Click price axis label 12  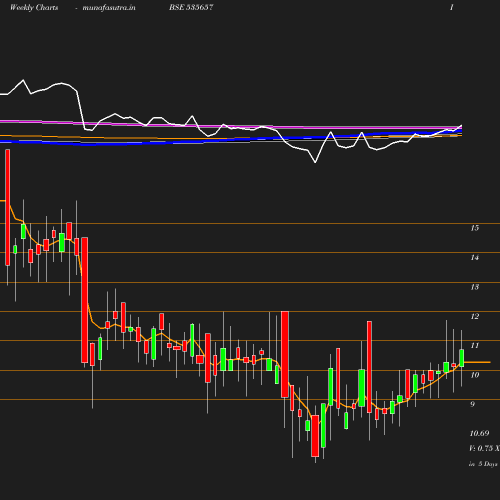pyautogui.click(x=475, y=316)
